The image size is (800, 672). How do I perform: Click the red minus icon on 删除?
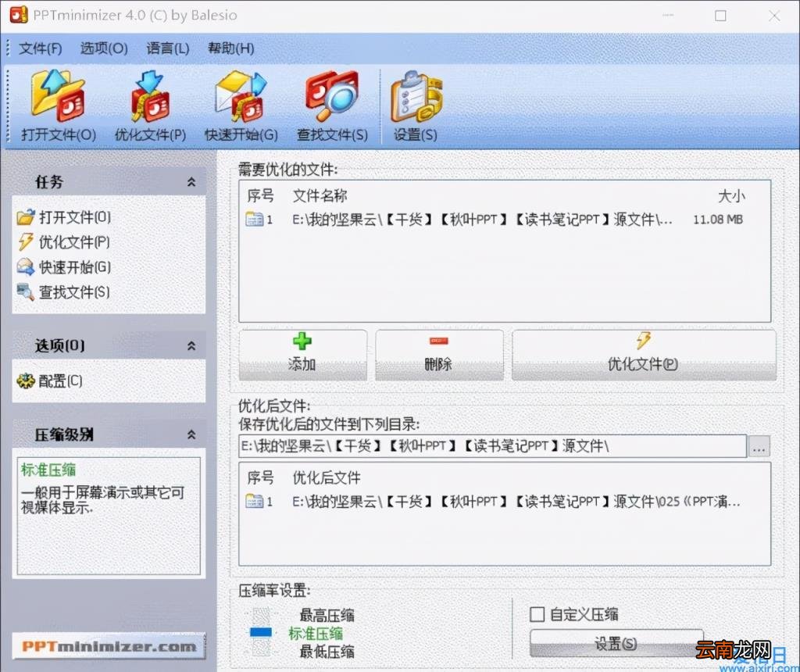439,341
